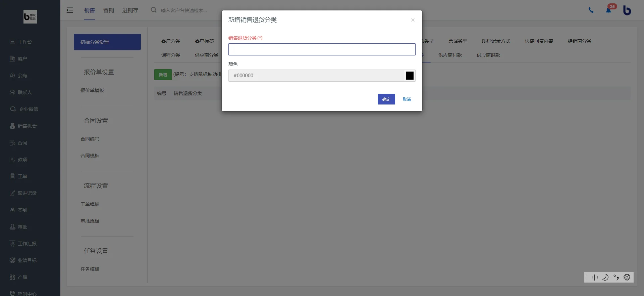The height and width of the screenshot is (296, 644).
Task: Click the IME punctuation icon
Action: (616, 277)
